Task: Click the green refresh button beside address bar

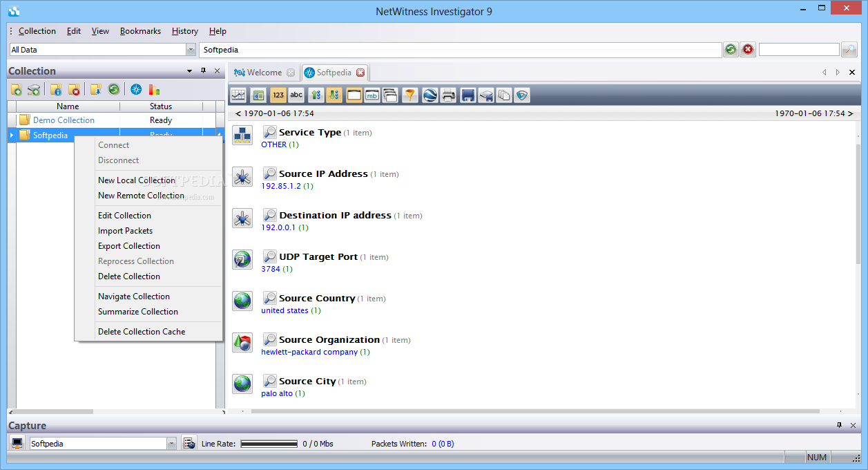Action: click(731, 50)
